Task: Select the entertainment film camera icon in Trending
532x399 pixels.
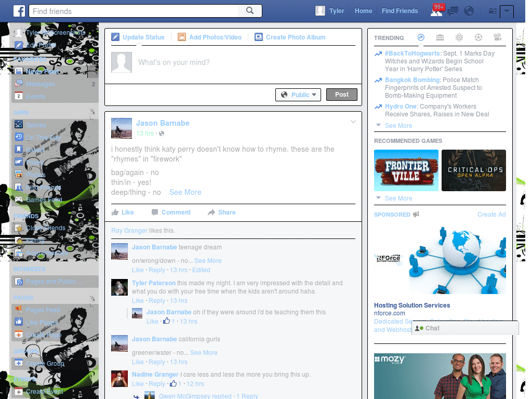Action: coord(497,37)
